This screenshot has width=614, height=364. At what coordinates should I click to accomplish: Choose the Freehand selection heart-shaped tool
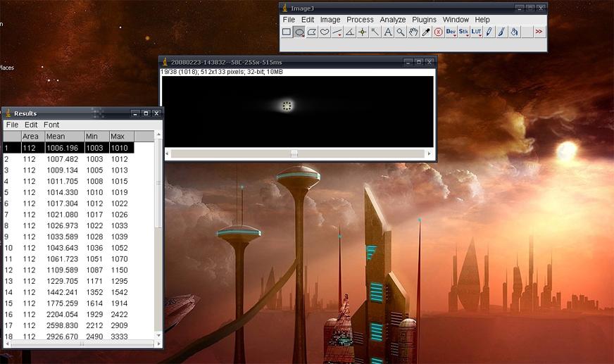coord(325,32)
